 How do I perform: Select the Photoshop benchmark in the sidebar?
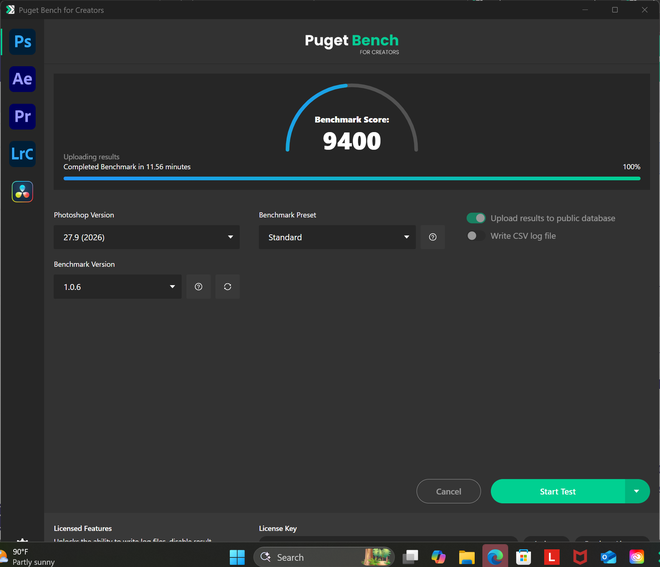pyautogui.click(x=22, y=42)
